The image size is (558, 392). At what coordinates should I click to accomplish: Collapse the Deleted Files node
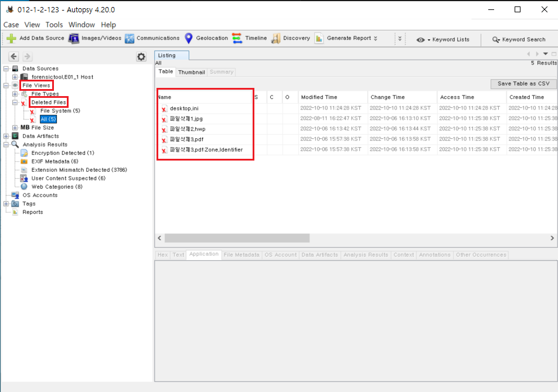pyautogui.click(x=15, y=103)
